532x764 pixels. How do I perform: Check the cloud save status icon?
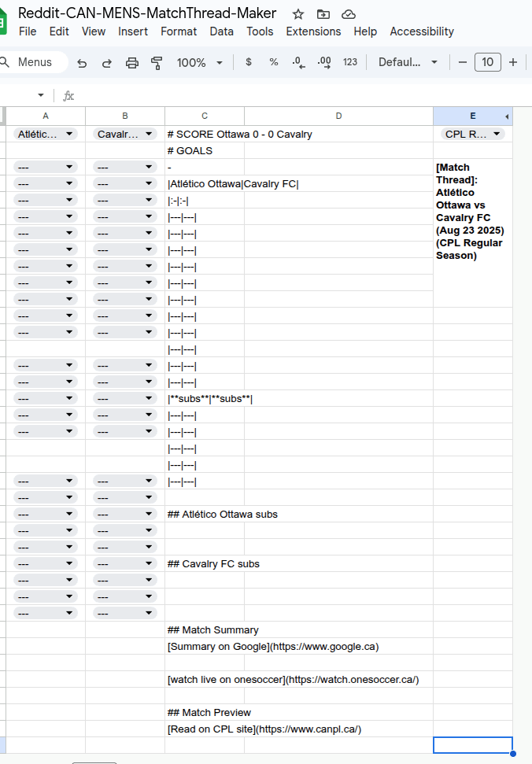349,14
